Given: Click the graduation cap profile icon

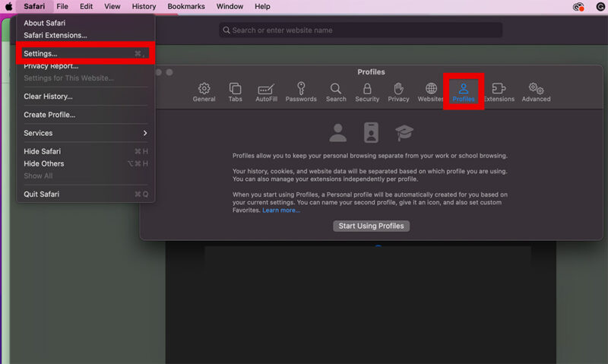Looking at the screenshot, I should (404, 133).
